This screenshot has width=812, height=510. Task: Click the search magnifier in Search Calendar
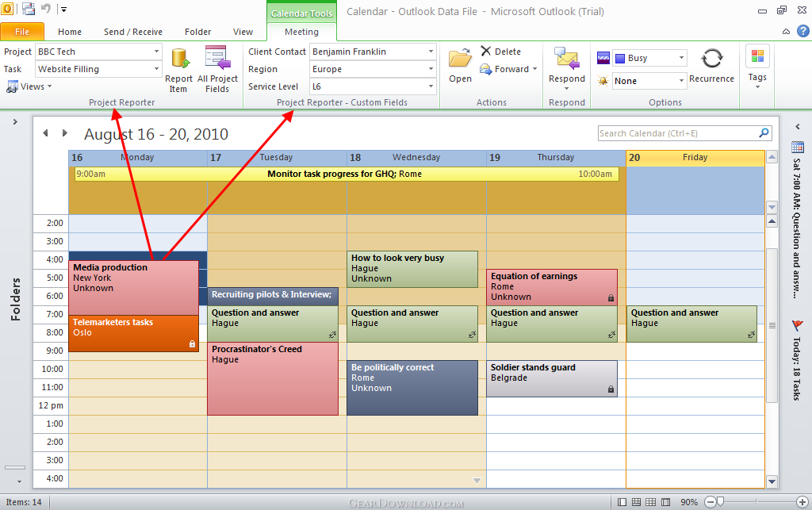(x=764, y=133)
